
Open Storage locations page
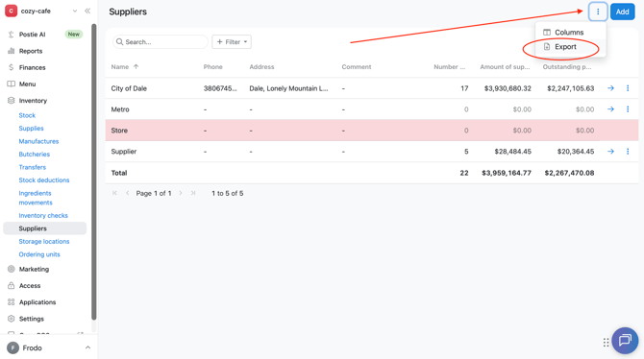[44, 242]
